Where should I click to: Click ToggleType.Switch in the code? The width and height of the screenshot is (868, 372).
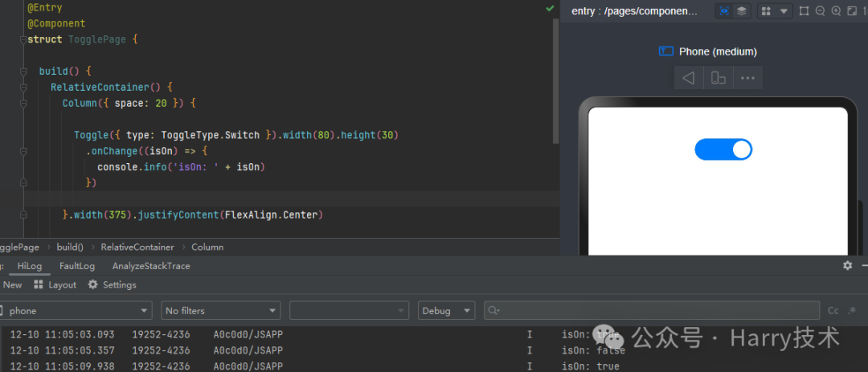click(211, 135)
